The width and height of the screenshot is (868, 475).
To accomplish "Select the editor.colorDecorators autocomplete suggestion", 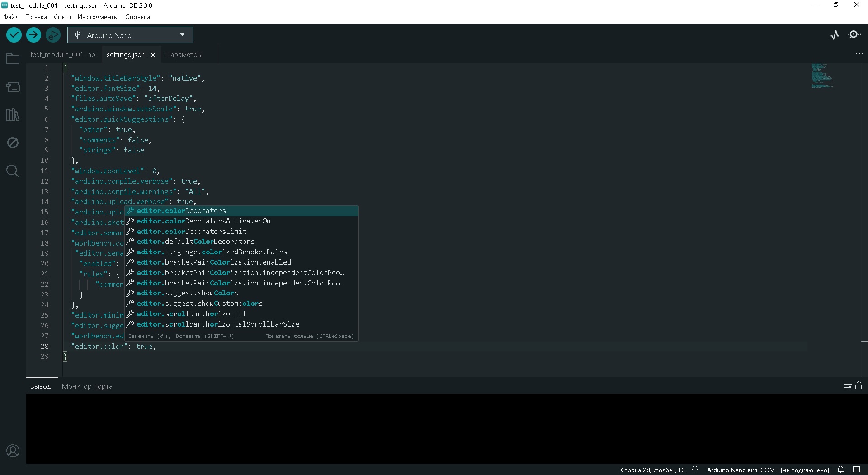I will [x=203, y=211].
